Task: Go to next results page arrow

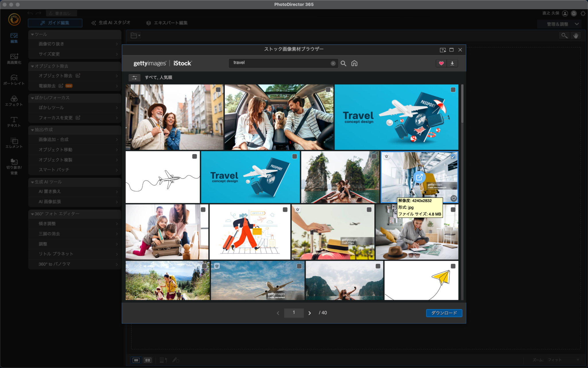Action: [310, 313]
